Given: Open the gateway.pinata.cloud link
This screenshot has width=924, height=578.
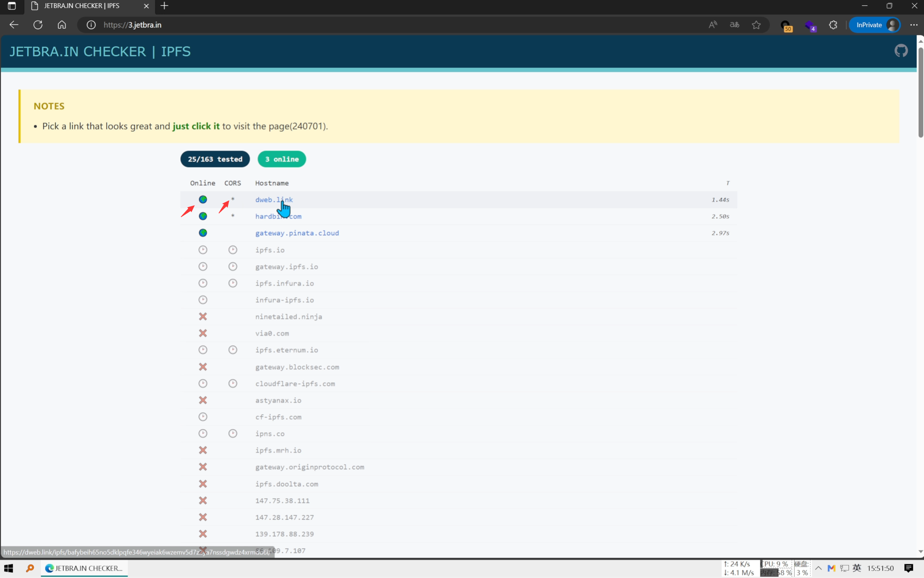Looking at the screenshot, I should [x=297, y=233].
